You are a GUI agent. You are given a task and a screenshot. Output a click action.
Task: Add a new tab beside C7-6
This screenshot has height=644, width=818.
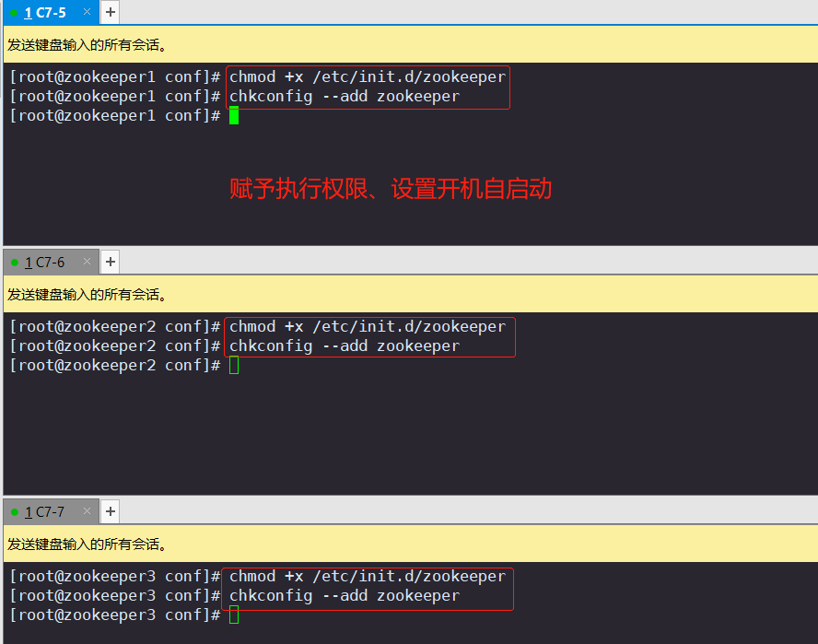[x=110, y=262]
